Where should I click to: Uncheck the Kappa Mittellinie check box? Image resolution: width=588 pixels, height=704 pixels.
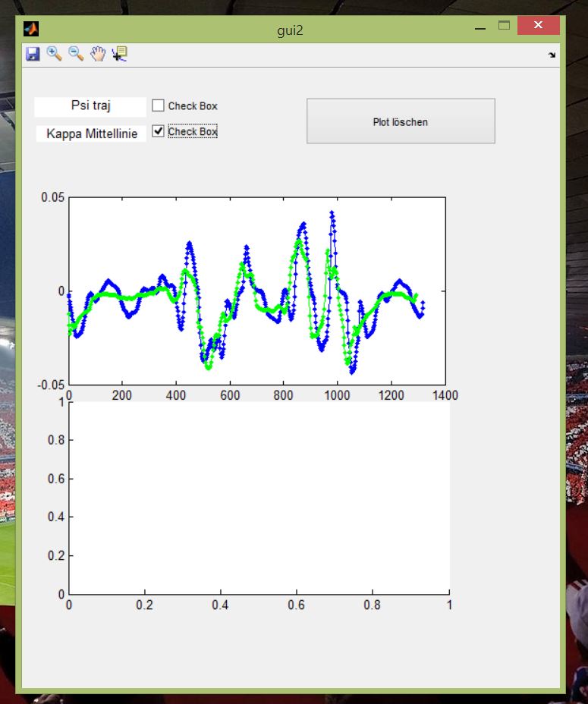158,131
